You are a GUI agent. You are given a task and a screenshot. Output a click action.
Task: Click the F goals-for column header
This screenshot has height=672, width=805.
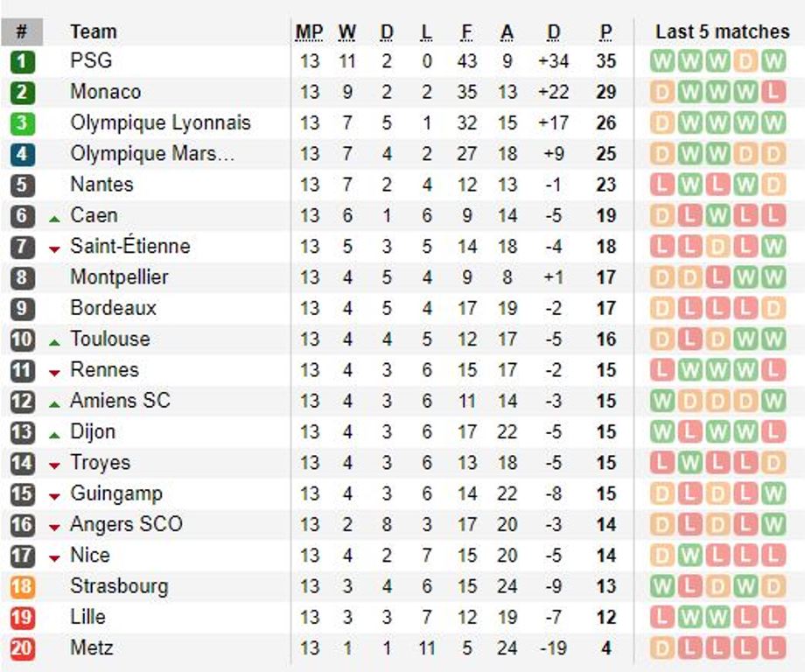[466, 31]
